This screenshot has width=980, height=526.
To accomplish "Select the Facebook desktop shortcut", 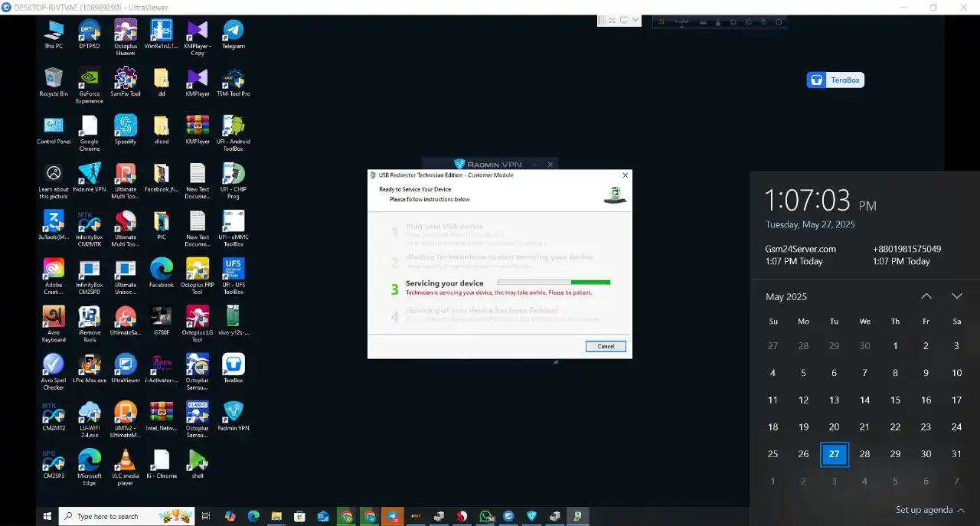I will point(162,273).
